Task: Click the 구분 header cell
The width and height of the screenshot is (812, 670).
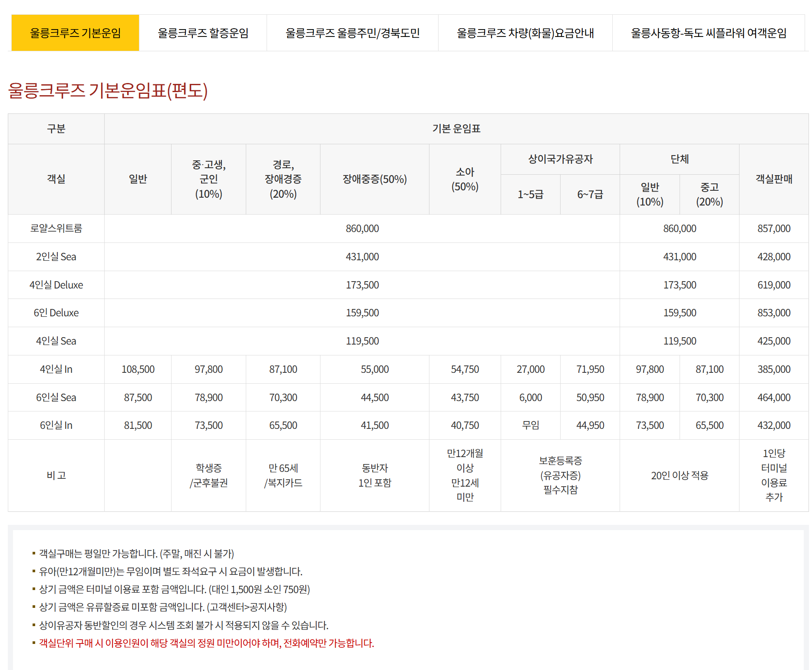Action: coord(56,129)
